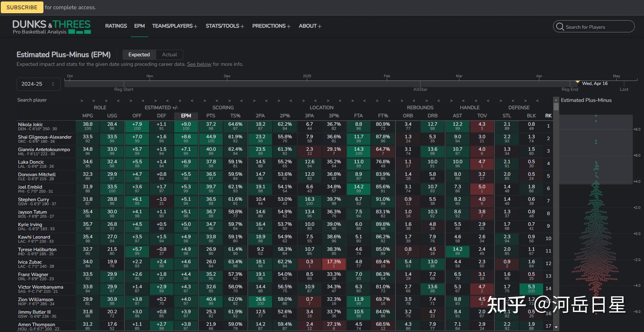Click the scroll-down arrow of table scrollbar
The image size is (644, 332).
pos(556,327)
